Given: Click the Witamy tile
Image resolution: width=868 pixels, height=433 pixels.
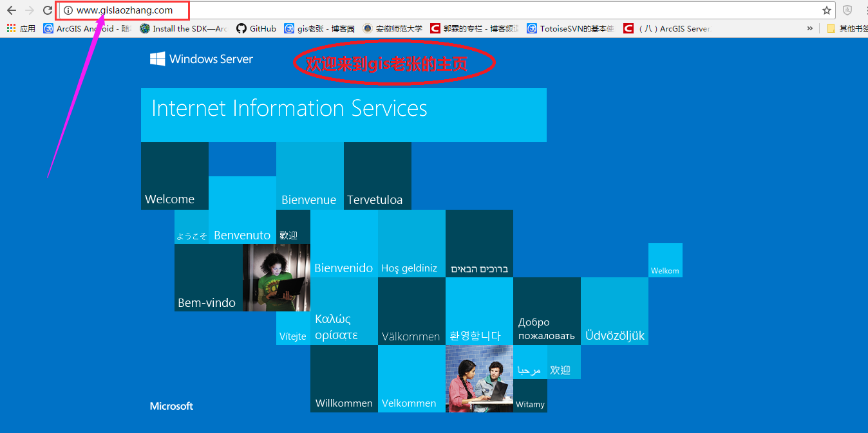Looking at the screenshot, I should [x=530, y=396].
